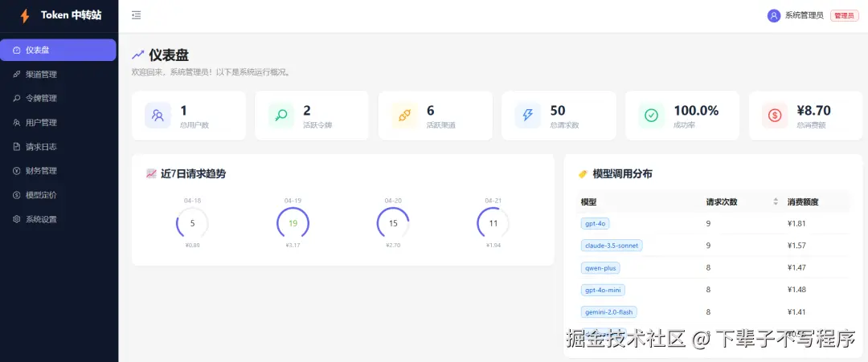Click the 04-20 progress circle showing 15
Viewport: 868px width, 362px height.
[393, 224]
